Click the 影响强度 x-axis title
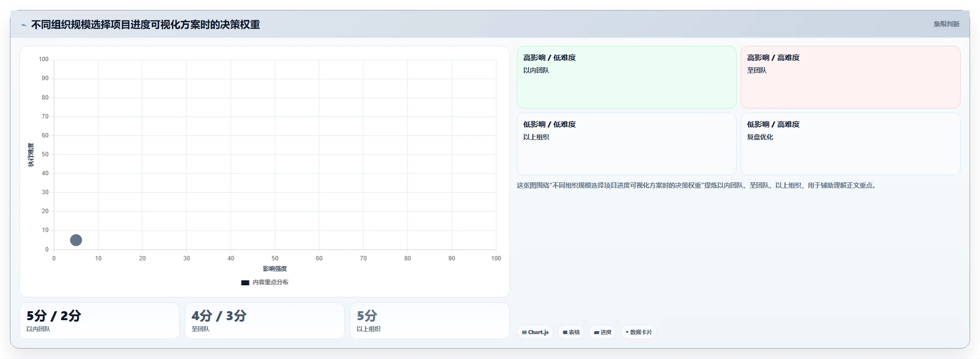This screenshot has width=980, height=359. 275,268
